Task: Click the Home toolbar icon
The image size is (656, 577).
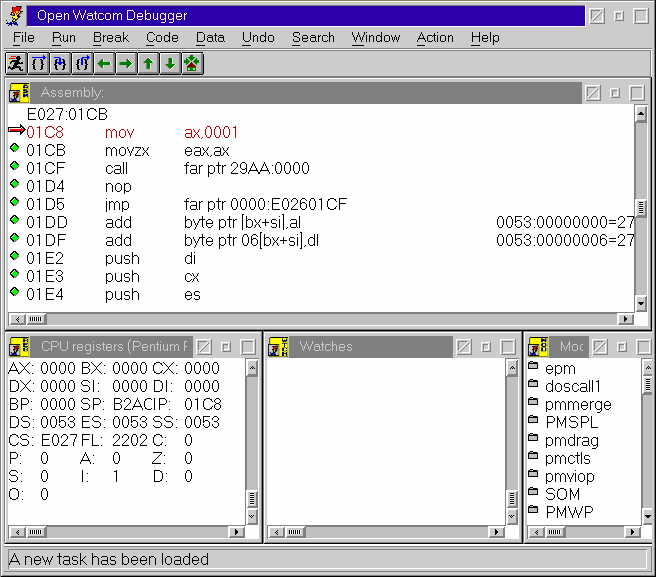Action: coord(192,64)
